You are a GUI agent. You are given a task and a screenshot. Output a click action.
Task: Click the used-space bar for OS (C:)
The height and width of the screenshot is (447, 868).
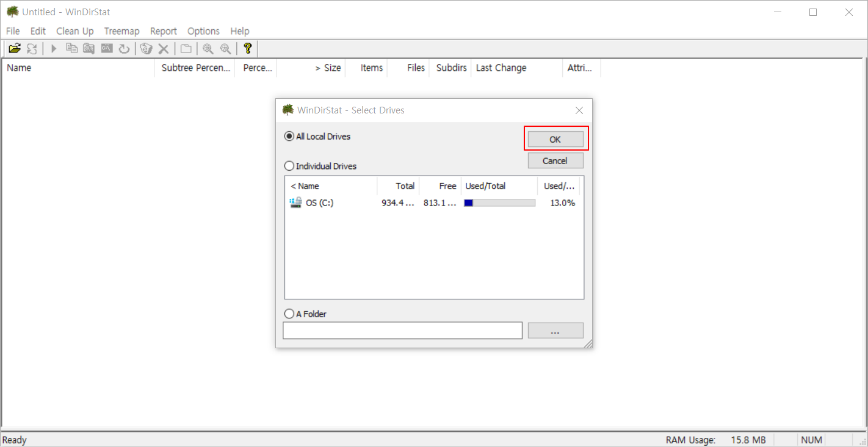[x=500, y=203]
